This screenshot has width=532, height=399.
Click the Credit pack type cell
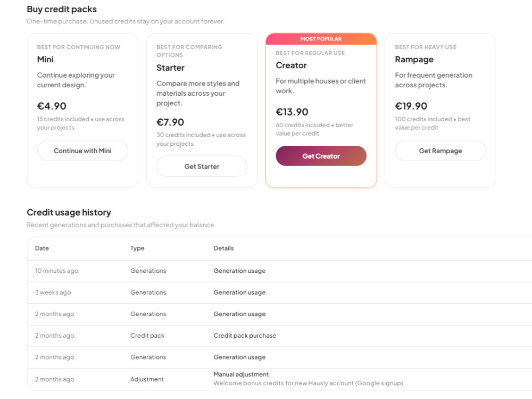pyautogui.click(x=147, y=336)
